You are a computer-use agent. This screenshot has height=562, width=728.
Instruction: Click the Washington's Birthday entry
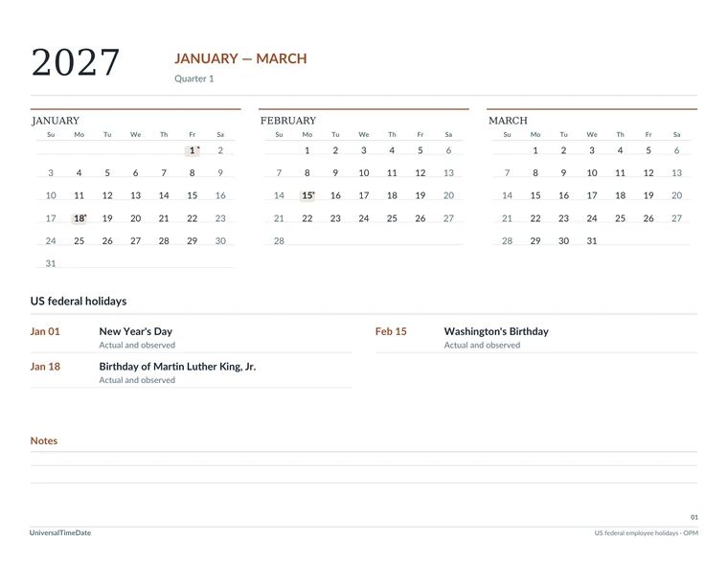(496, 331)
